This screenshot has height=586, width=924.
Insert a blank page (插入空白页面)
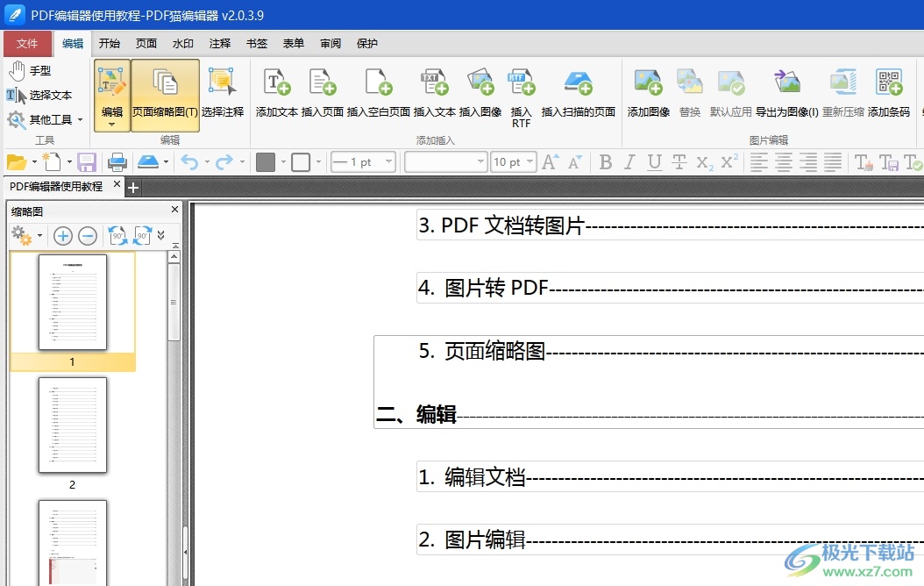tap(379, 95)
